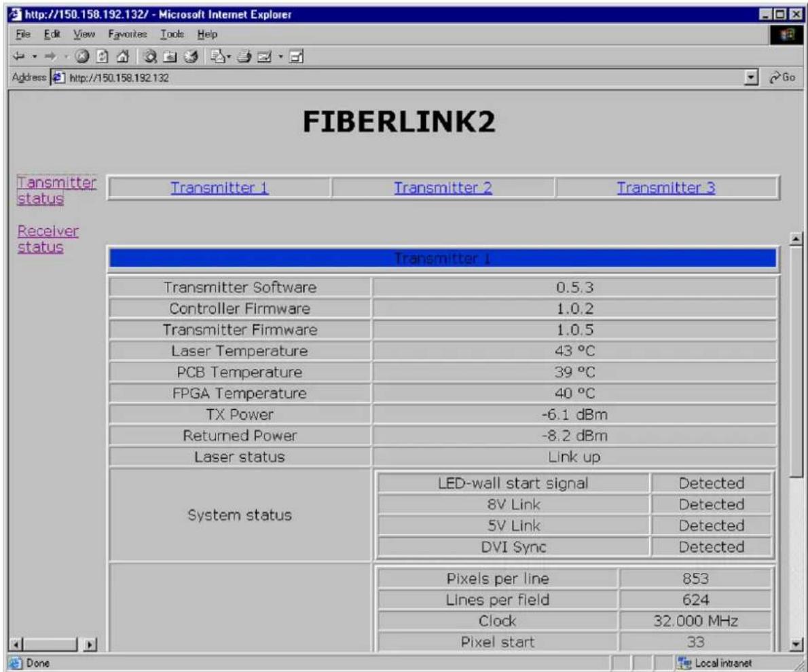Click the FIBERLINK2 heading
The height and width of the screenshot is (672, 808).
click(x=399, y=122)
